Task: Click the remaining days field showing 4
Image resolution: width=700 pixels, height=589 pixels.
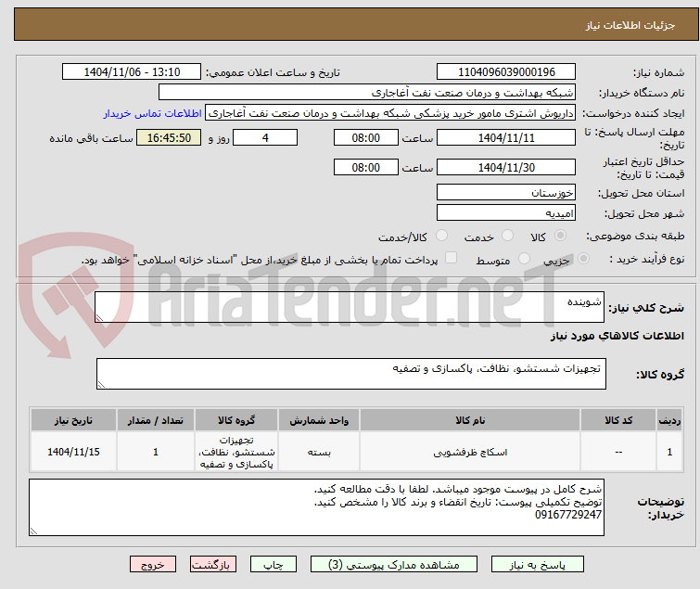Action: click(265, 137)
